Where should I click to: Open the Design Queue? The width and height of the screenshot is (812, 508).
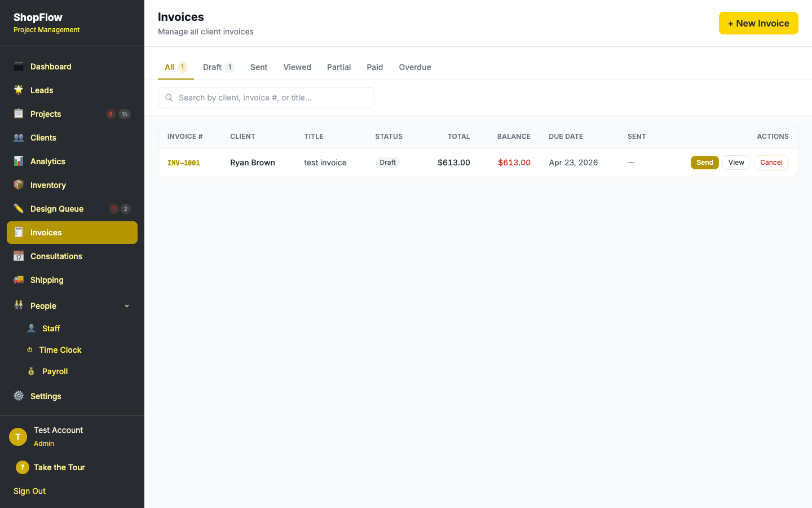click(19, 208)
